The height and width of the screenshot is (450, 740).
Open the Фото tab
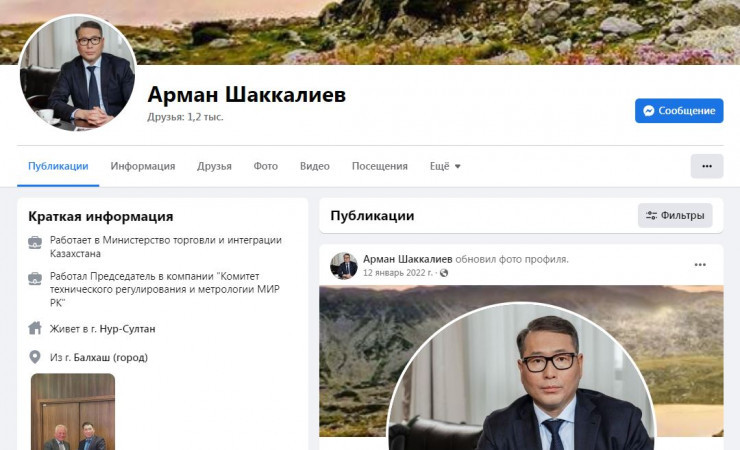265,166
